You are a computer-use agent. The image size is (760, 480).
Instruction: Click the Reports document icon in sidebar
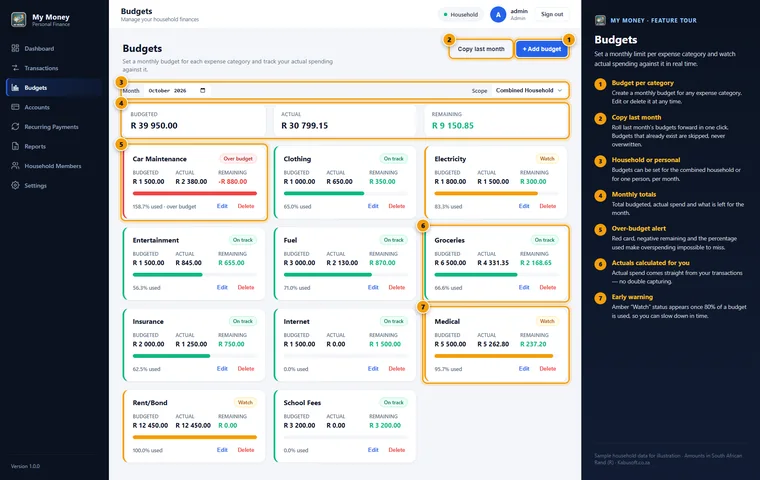pos(15,146)
